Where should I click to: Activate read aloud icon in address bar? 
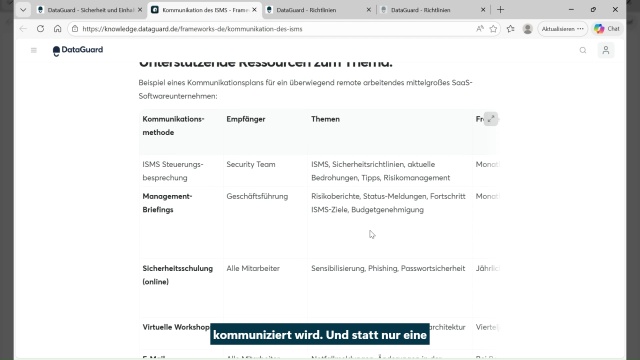point(480,29)
